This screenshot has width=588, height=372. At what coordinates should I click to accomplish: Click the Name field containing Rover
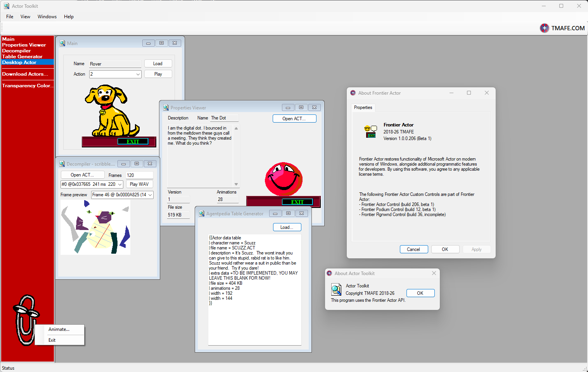coord(115,64)
